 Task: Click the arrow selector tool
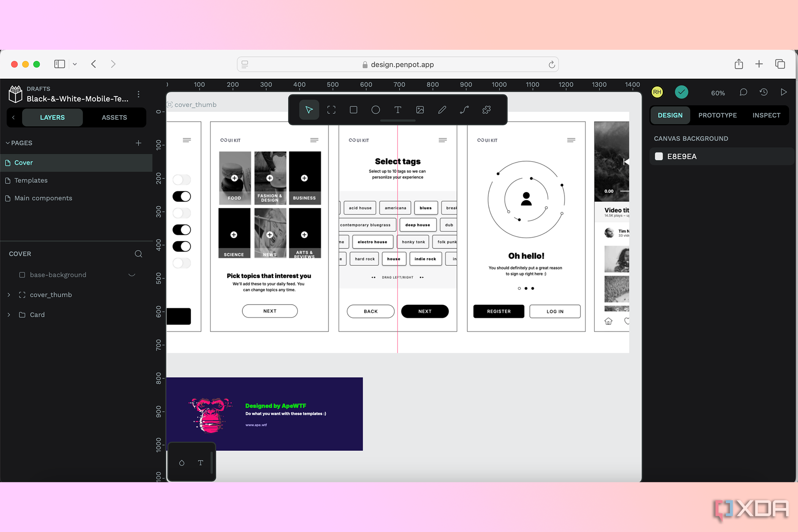point(309,110)
